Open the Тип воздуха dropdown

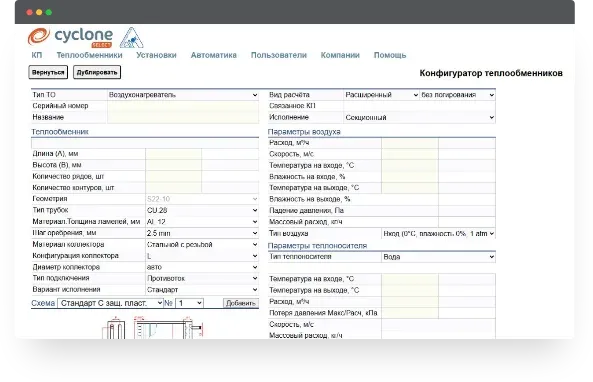438,234
